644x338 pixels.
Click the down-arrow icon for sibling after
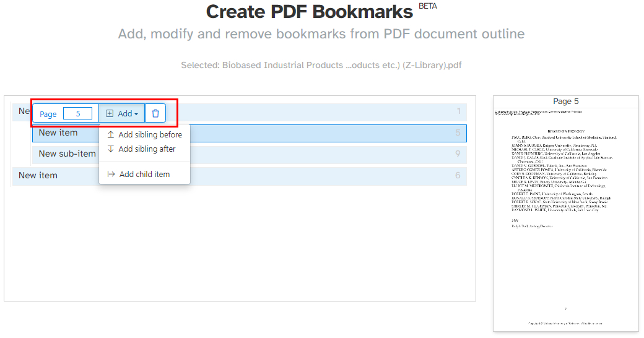[x=111, y=149]
